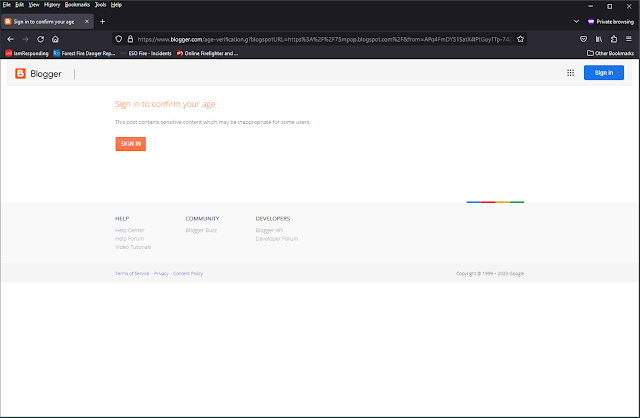Screen dimensions: 640x418
Task: Open tracking protection shield in address bar
Action: pyautogui.click(x=118, y=39)
